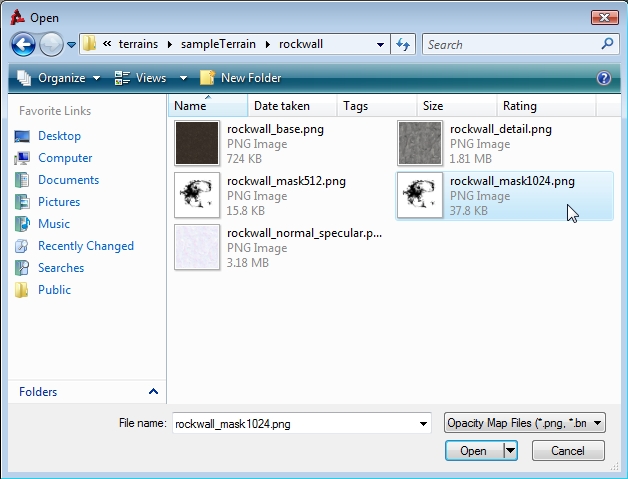Screen dimensions: 628x479
Task: Open the Organize dropdown menu
Action: click(x=59, y=78)
